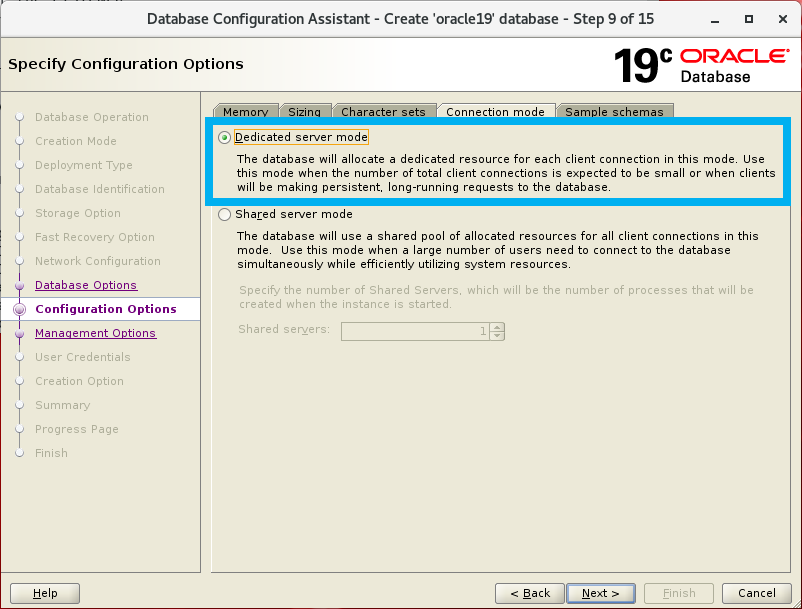Click the Database Identification step
This screenshot has height=609, width=802.
point(100,189)
